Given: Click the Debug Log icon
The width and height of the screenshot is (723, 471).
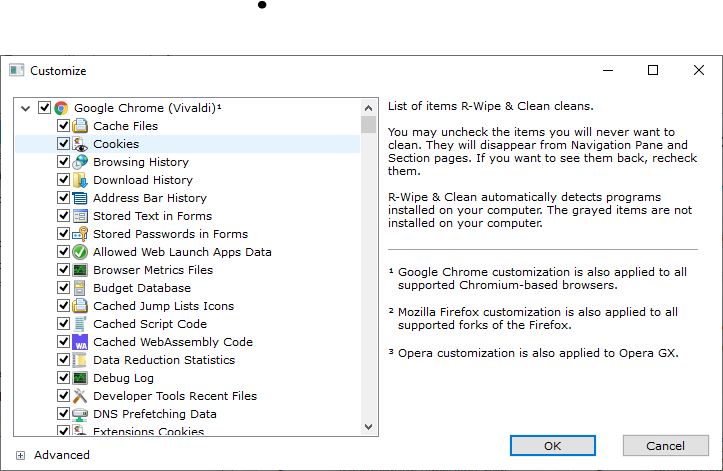Looking at the screenshot, I should (80, 378).
